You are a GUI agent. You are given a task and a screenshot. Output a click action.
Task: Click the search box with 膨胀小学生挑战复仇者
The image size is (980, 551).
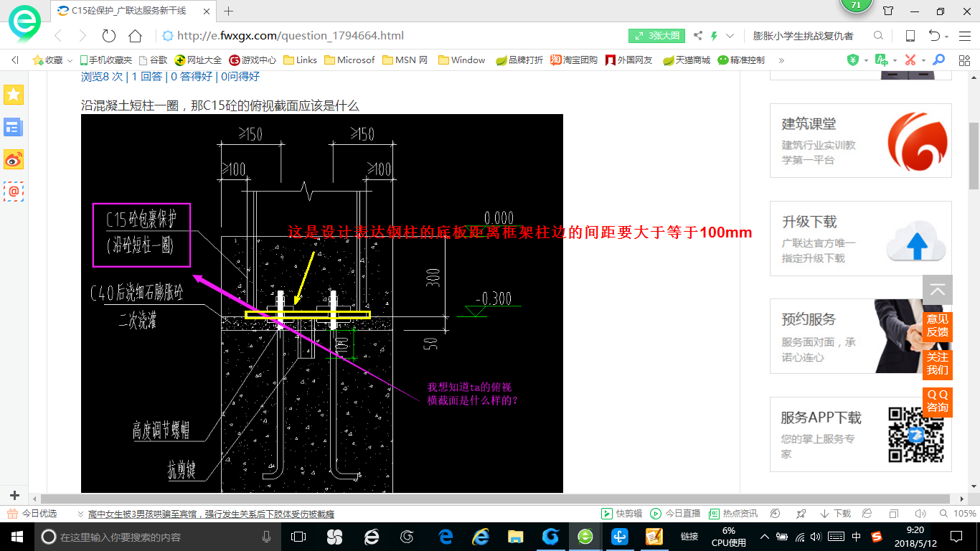(x=804, y=36)
